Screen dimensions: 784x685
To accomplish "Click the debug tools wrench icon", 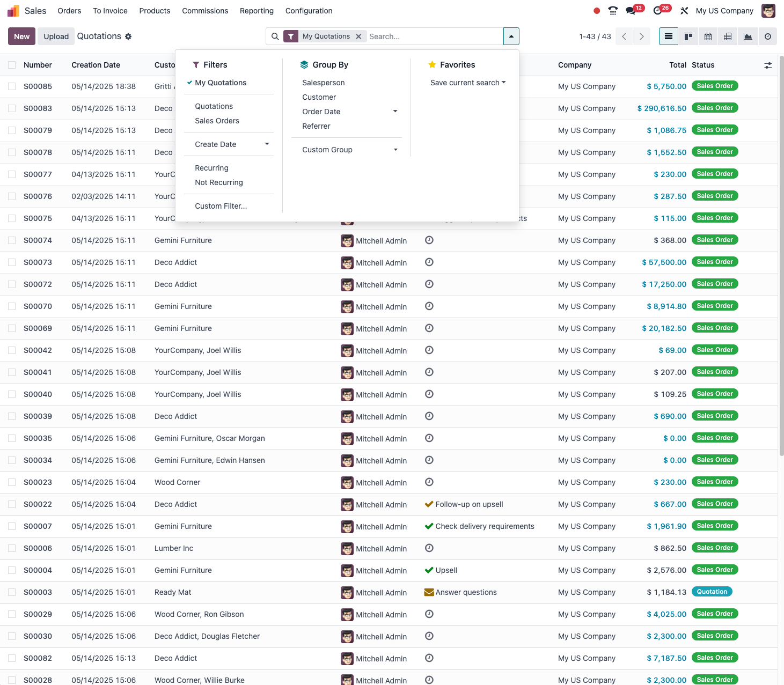I will pyautogui.click(x=684, y=11).
